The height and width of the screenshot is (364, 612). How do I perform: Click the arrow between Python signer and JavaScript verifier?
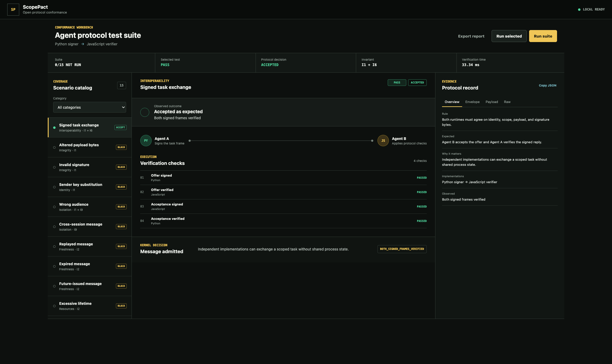(x=83, y=44)
